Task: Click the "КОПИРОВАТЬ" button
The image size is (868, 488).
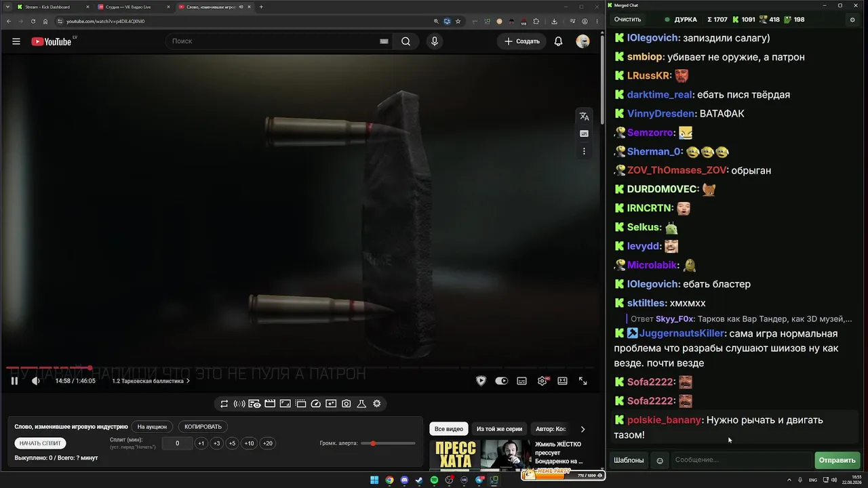Action: click(x=203, y=427)
